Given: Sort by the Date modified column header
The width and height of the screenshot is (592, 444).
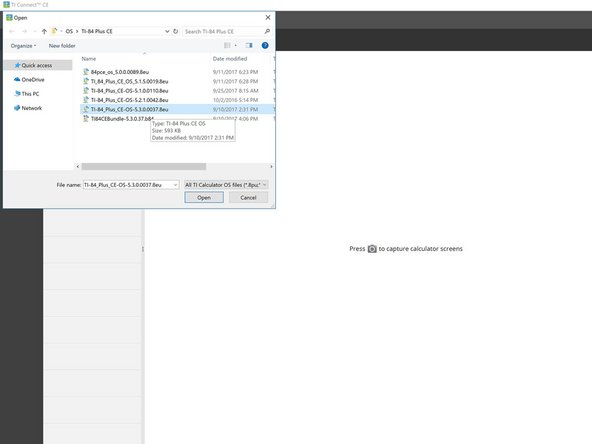Looking at the screenshot, I should (230, 59).
